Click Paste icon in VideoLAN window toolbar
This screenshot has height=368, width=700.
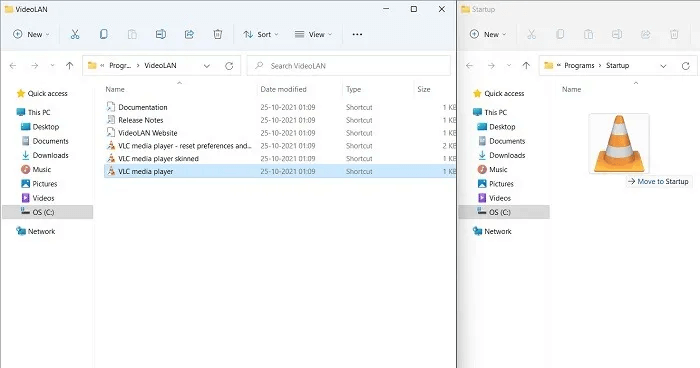coord(132,34)
